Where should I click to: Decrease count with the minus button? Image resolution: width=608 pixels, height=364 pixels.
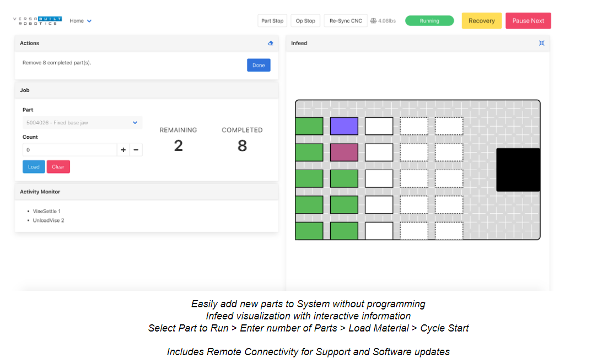click(x=136, y=150)
